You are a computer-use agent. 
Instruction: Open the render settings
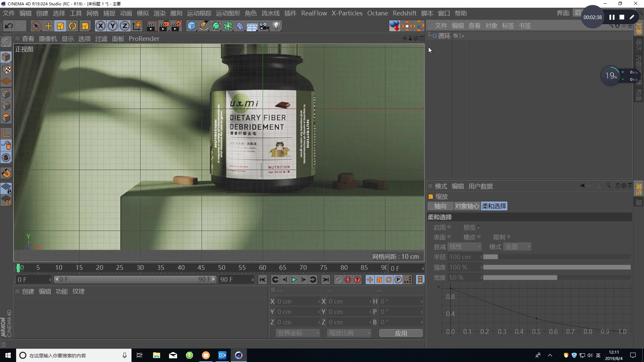tap(176, 26)
